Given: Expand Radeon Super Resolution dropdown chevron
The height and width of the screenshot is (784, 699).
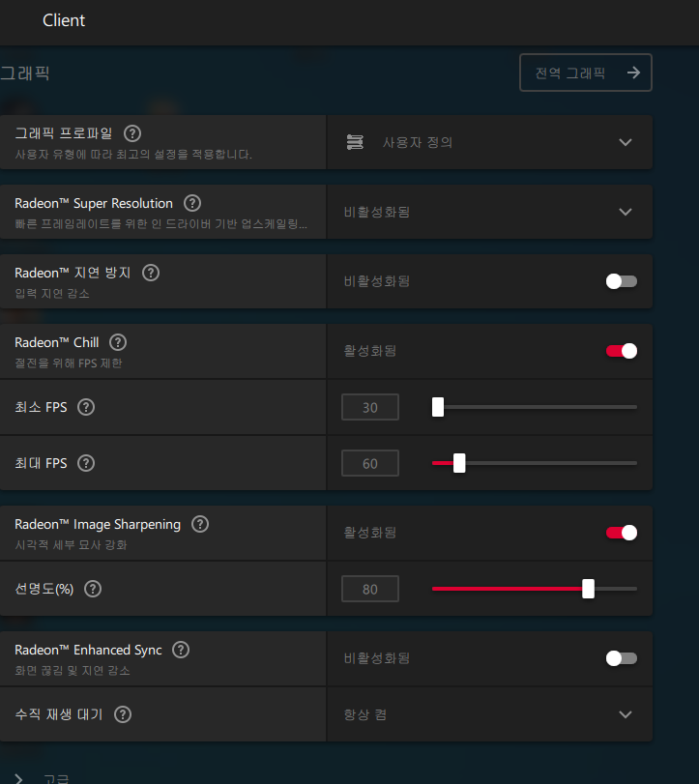Looking at the screenshot, I should point(626,212).
